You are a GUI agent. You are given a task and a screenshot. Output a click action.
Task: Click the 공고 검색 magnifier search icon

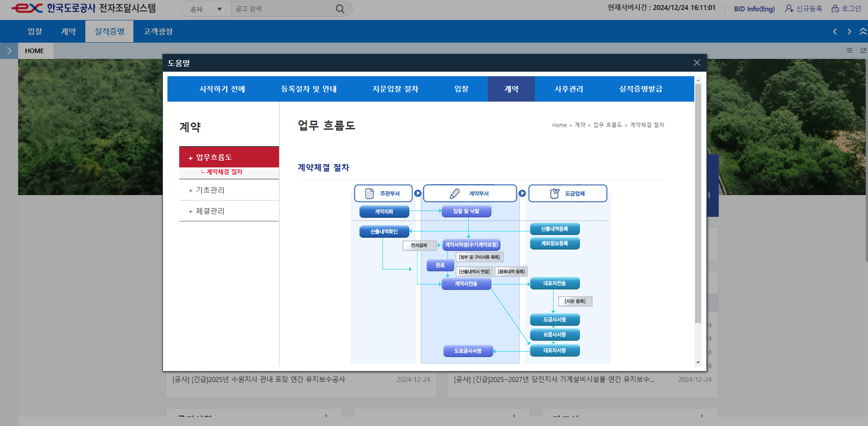coord(339,9)
